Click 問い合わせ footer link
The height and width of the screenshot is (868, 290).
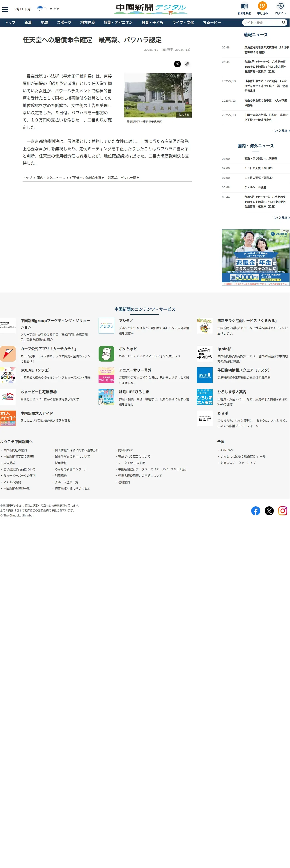125,450
